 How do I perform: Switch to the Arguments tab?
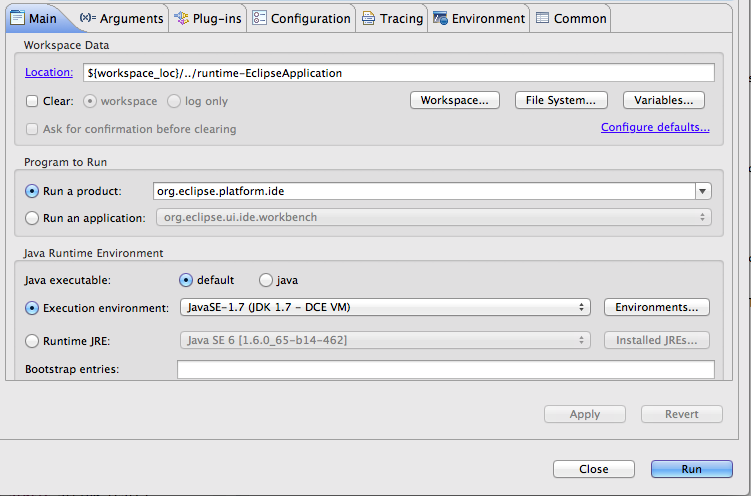click(x=120, y=18)
